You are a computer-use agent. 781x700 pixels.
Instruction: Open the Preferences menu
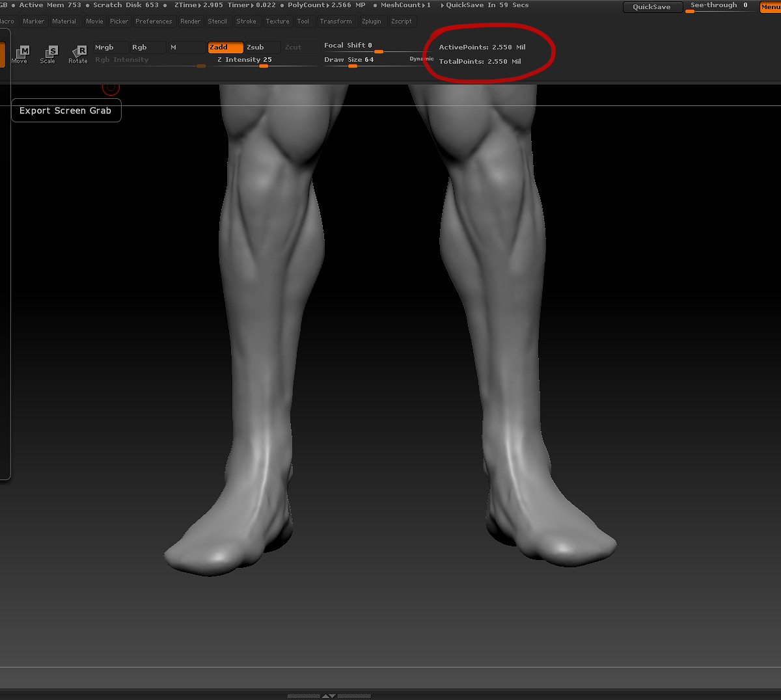[154, 21]
